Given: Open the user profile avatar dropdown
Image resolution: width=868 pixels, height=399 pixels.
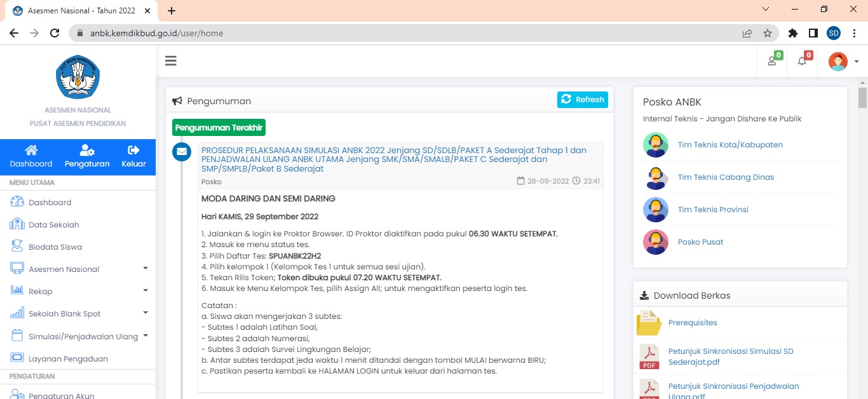Looking at the screenshot, I should [843, 62].
